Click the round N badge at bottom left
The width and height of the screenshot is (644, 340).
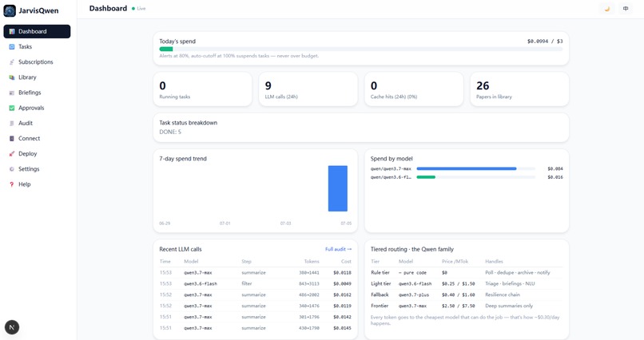coord(12,327)
